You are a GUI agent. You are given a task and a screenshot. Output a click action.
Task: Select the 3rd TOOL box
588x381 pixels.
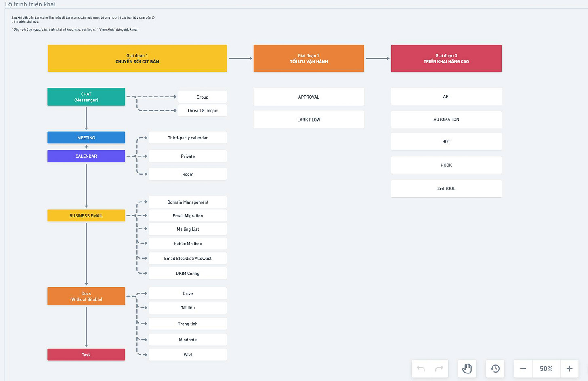(446, 189)
